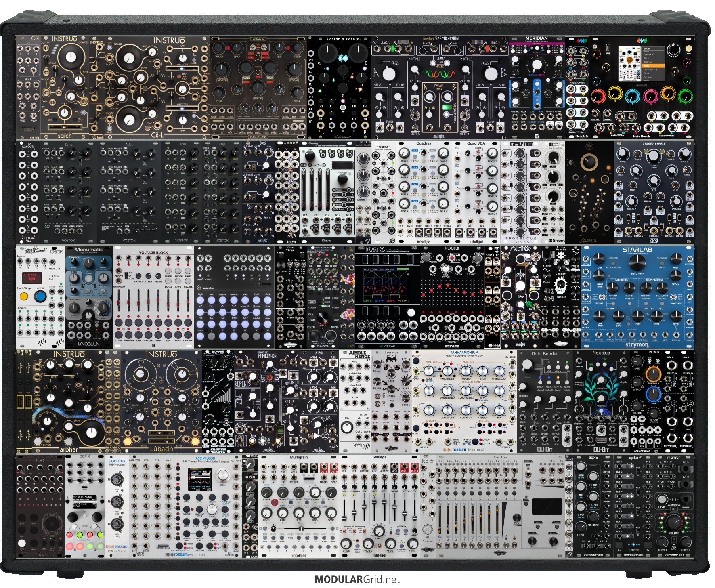The height and width of the screenshot is (588, 715).
Task: Click the PANHARMONIUM title text
Action: [x=464, y=353]
